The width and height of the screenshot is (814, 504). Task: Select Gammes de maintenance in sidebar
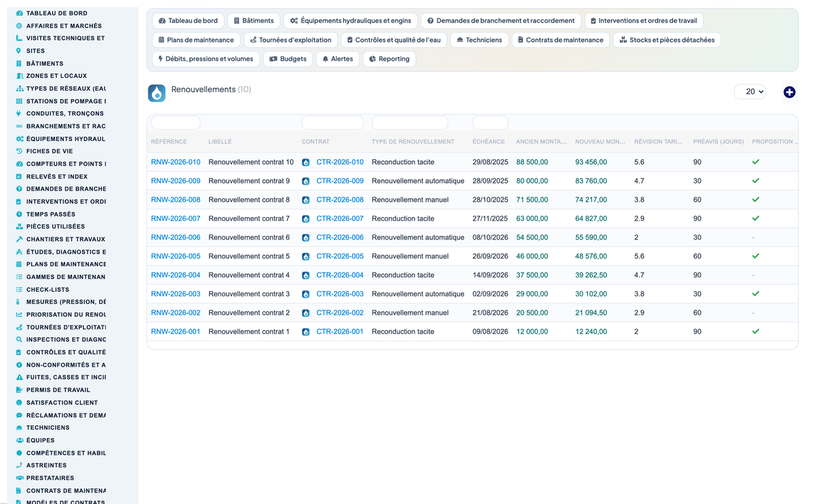66,277
